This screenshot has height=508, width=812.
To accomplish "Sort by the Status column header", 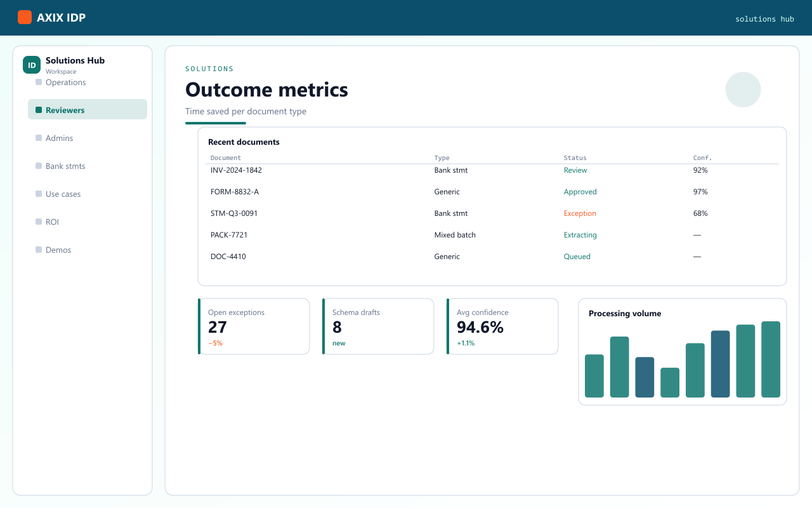I will pos(575,157).
